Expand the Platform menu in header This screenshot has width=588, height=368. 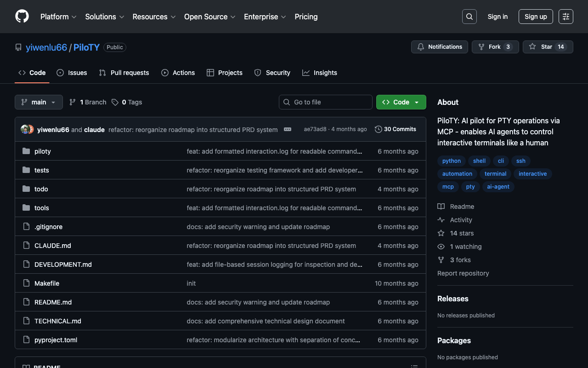tap(58, 17)
